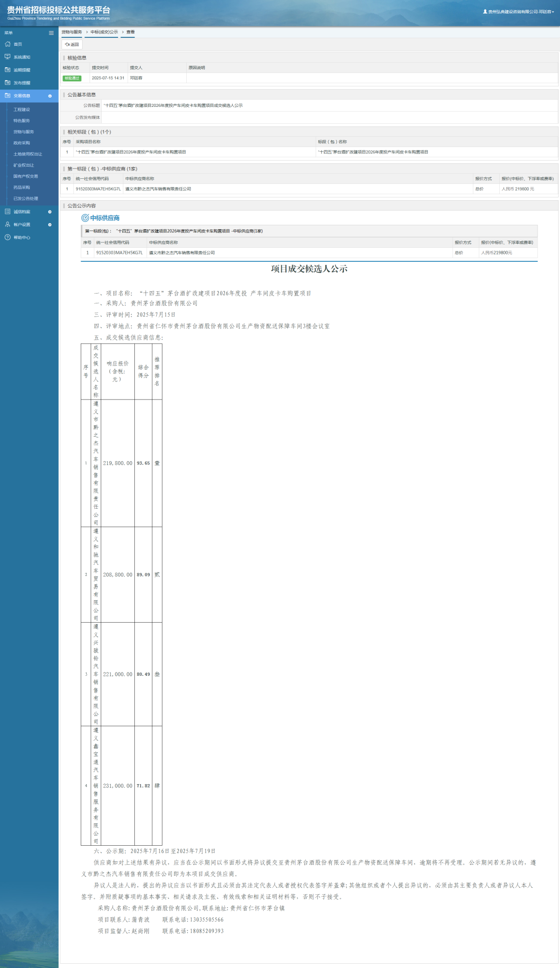Expand the 帐户设置 submenu arrow

(50, 225)
